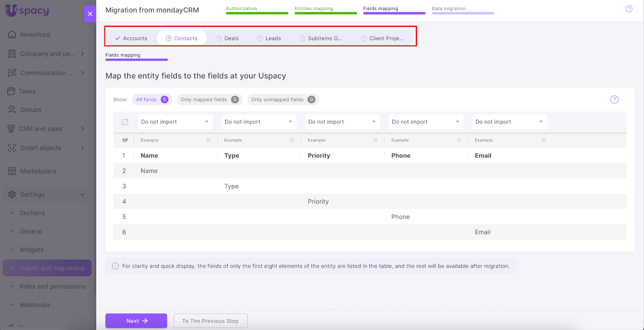Viewport: 644px width, 330px height.
Task: Click the help icon in top right corner
Action: (x=629, y=9)
